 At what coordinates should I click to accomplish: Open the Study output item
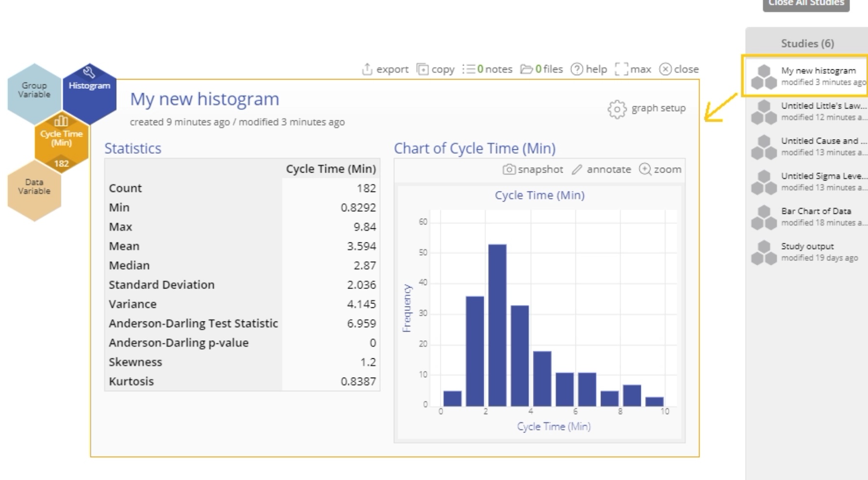pyautogui.click(x=808, y=252)
